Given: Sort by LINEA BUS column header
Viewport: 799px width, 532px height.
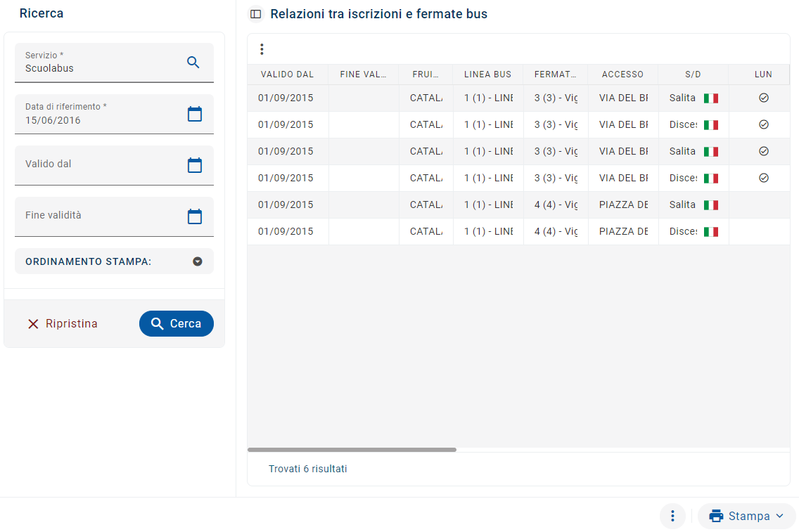Looking at the screenshot, I should (487, 74).
